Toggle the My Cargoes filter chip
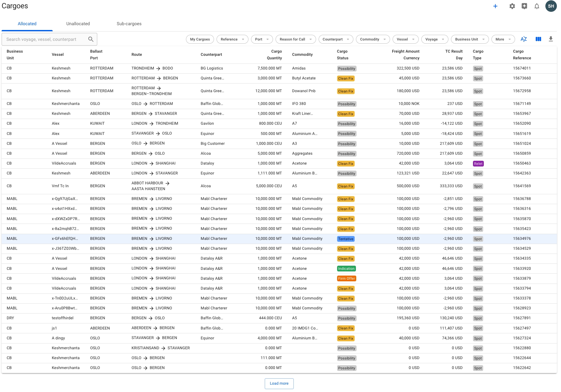Screen dimensions: 561x392 (200, 39)
